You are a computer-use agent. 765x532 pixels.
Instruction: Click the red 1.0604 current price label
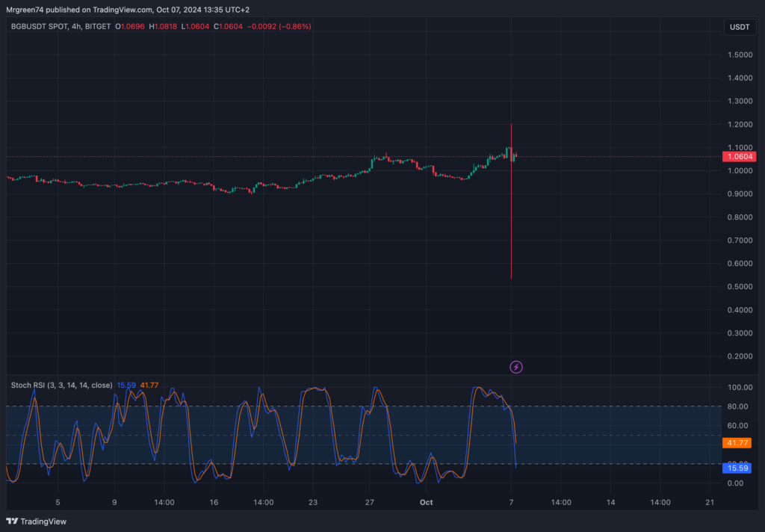click(738, 157)
